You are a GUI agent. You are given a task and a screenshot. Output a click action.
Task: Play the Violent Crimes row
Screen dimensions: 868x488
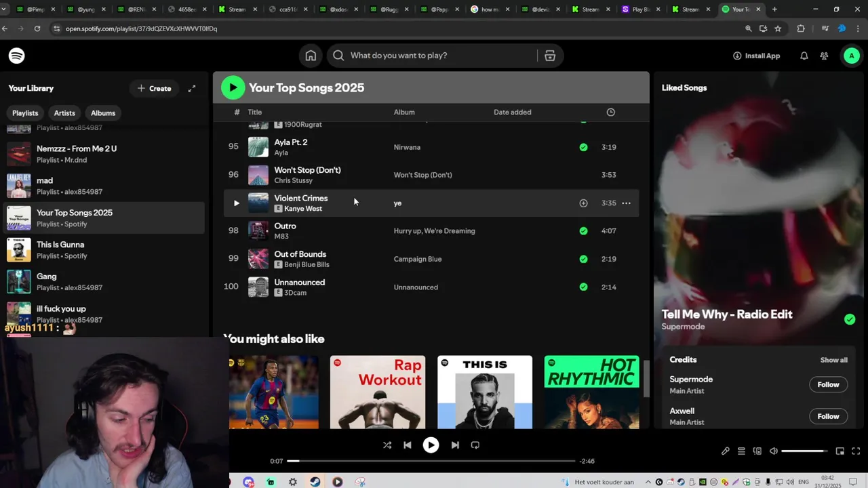(236, 203)
